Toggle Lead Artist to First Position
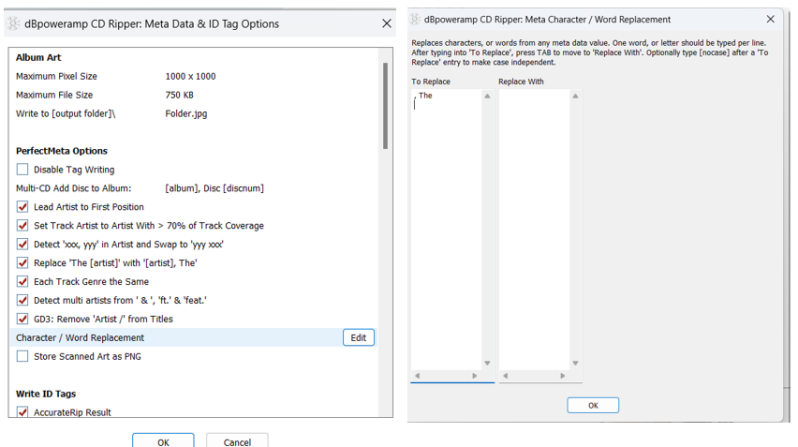 coord(23,207)
